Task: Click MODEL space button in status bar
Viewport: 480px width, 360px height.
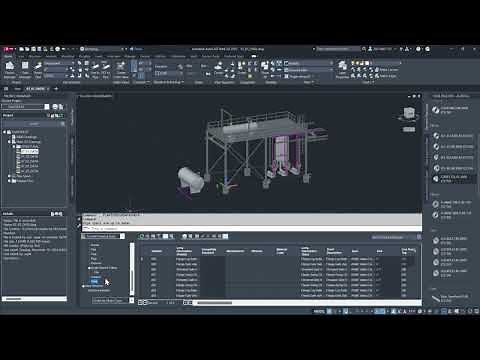Action: click(319, 311)
